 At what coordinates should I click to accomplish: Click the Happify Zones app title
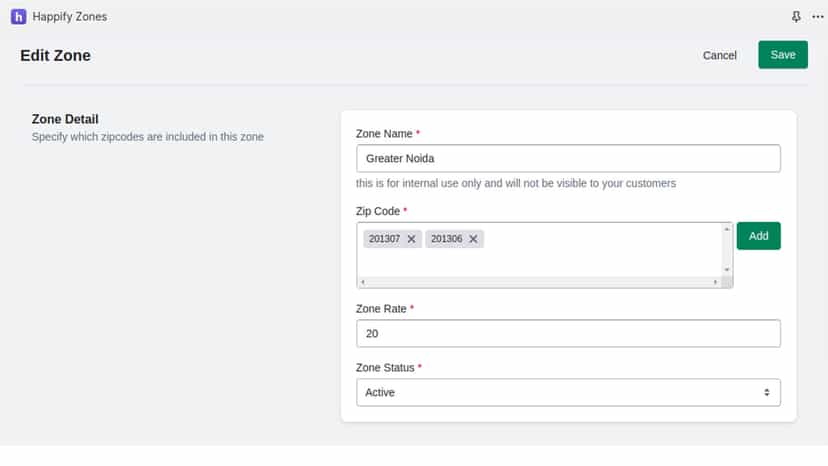[x=70, y=17]
